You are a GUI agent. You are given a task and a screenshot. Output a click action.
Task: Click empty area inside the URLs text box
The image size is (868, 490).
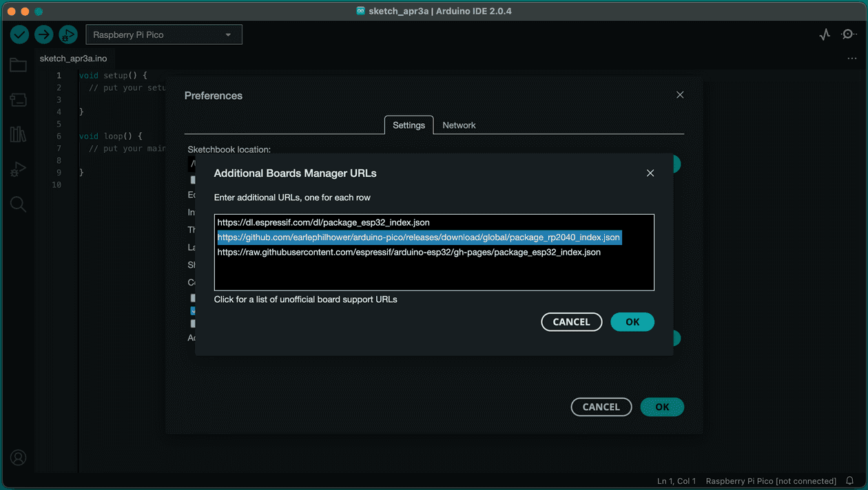[x=434, y=275]
